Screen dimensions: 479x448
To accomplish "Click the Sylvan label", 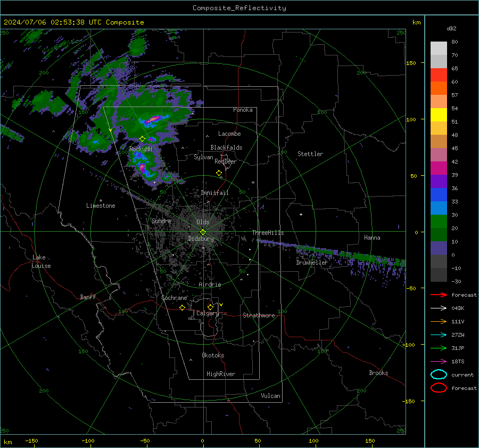I will pos(203,157).
